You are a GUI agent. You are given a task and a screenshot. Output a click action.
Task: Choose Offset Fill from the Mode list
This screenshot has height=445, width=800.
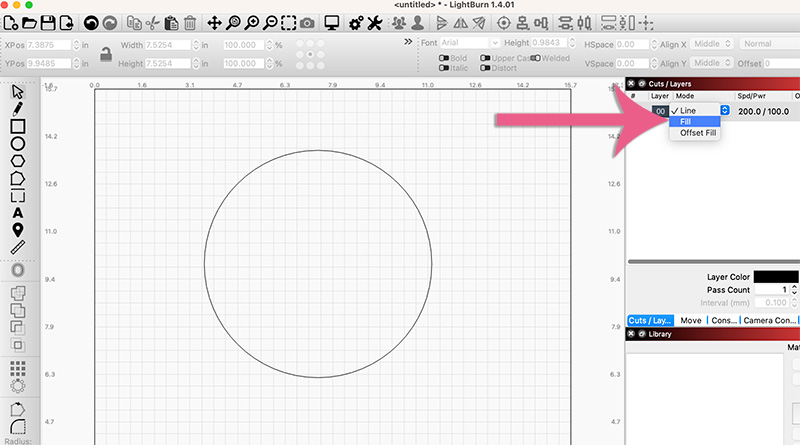[x=697, y=132]
